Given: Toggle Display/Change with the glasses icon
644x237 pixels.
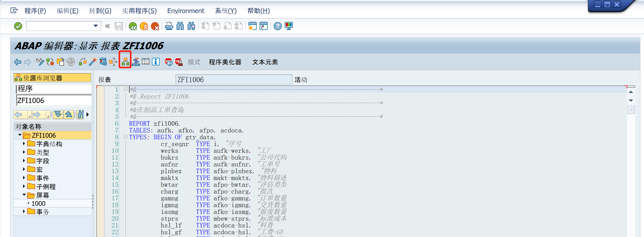Looking at the screenshot, I should (x=40, y=62).
